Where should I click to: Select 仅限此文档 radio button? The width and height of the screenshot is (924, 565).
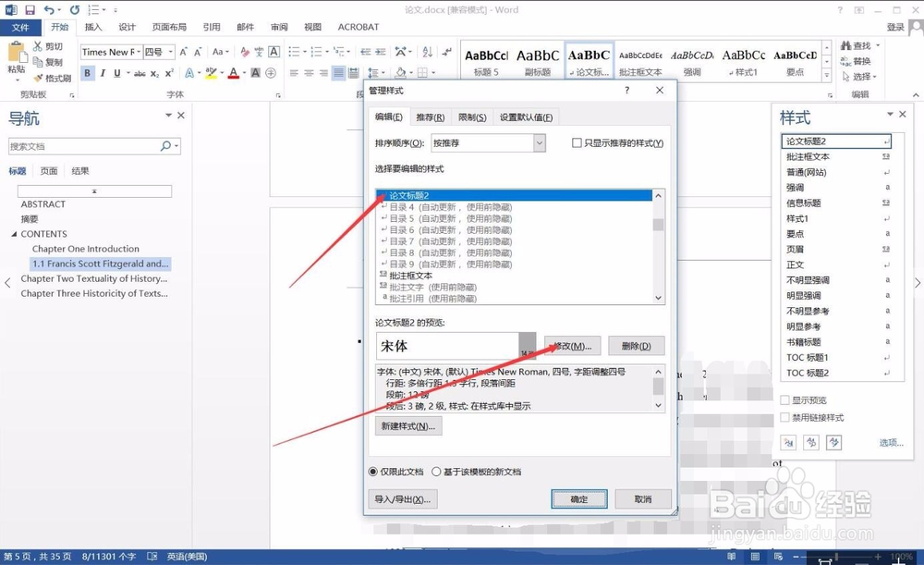(372, 472)
